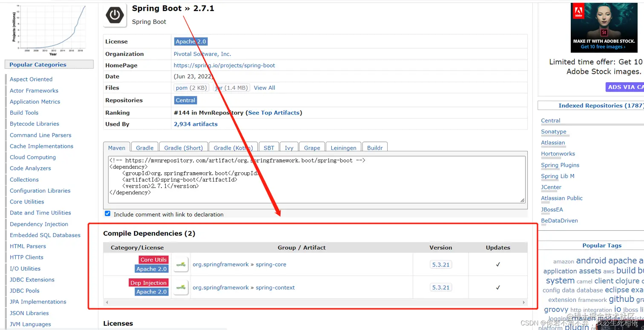Browse the JDBC Pools category

point(24,290)
